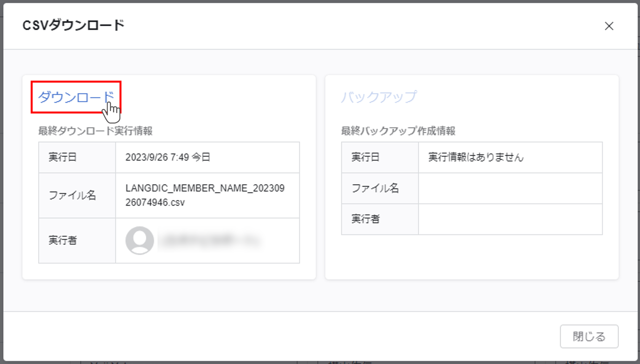This screenshot has height=364, width=640.
Task: Click the ダウンロード link
Action: pyautogui.click(x=76, y=97)
